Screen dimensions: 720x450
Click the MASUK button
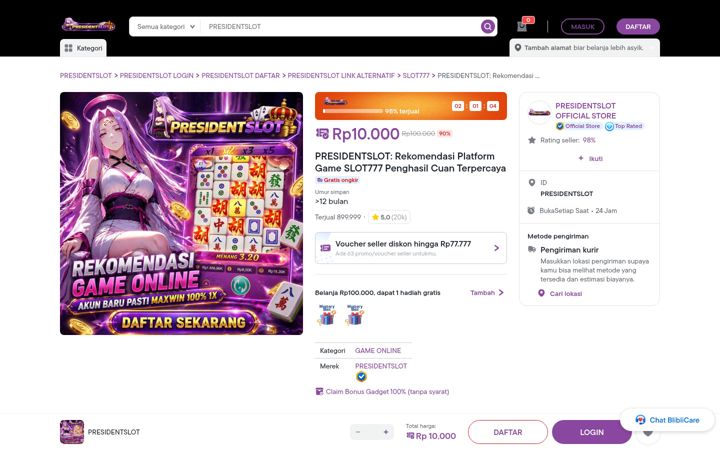pyautogui.click(x=582, y=27)
